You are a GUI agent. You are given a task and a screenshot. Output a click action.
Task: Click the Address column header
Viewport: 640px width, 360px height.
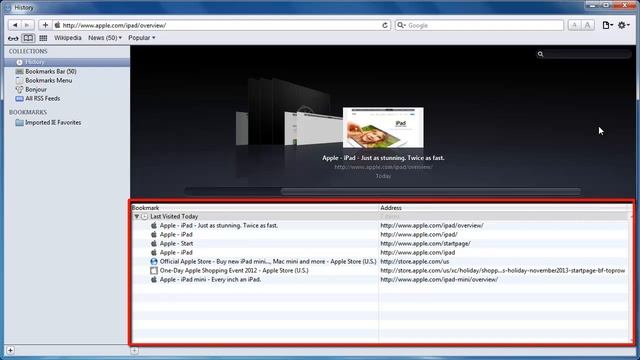505,208
